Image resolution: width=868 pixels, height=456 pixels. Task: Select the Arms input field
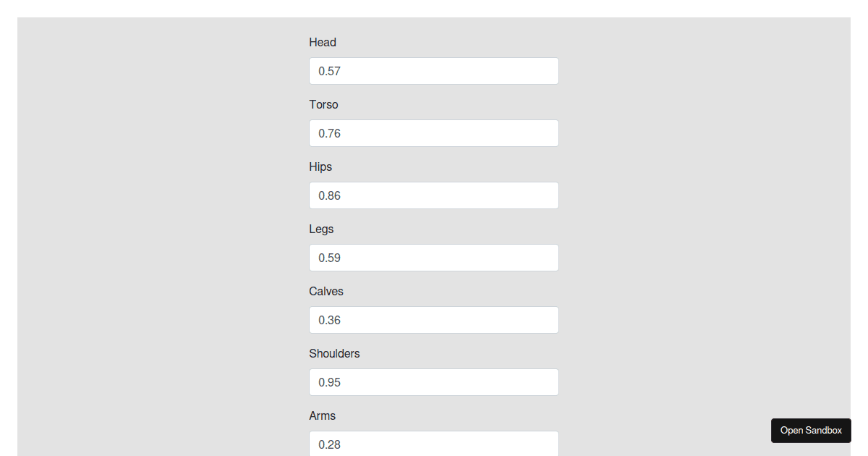coord(434,444)
